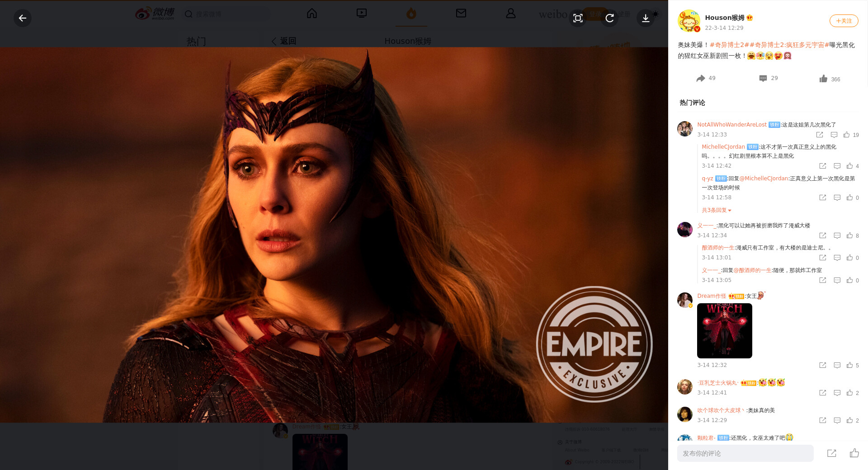Rotate the image with the rotate icon
Image resolution: width=868 pixels, height=470 pixels.
tap(609, 18)
